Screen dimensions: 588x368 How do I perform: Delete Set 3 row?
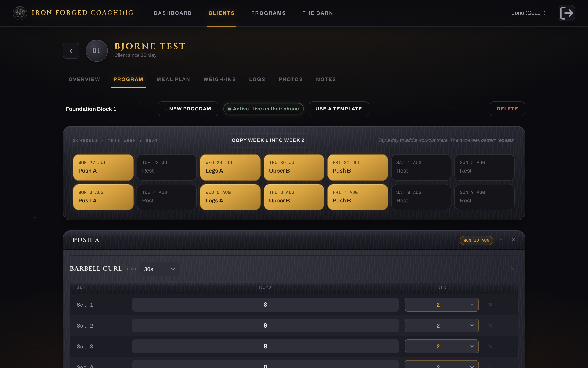(490, 346)
